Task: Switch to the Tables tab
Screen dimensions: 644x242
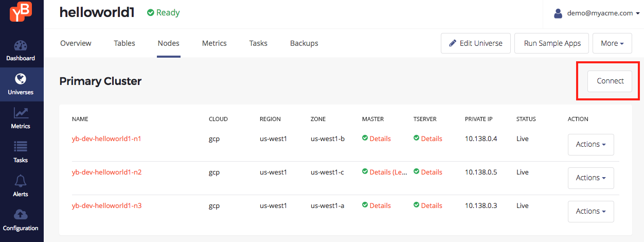Action: (x=124, y=43)
